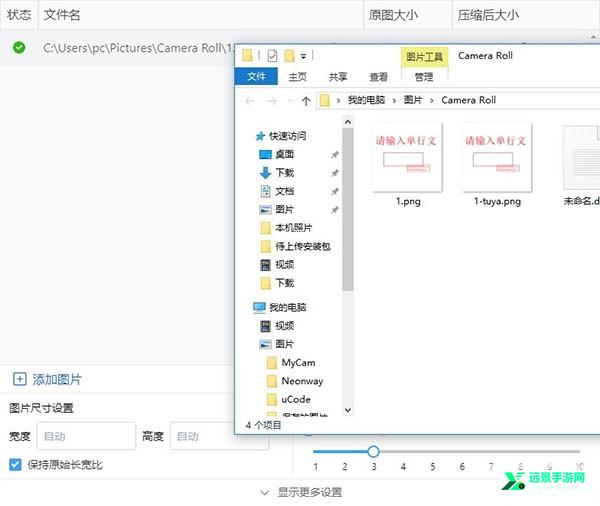Image resolution: width=600 pixels, height=506 pixels.
Task: Click the properties checkmark icon in Explorer title bar
Action: [272, 56]
